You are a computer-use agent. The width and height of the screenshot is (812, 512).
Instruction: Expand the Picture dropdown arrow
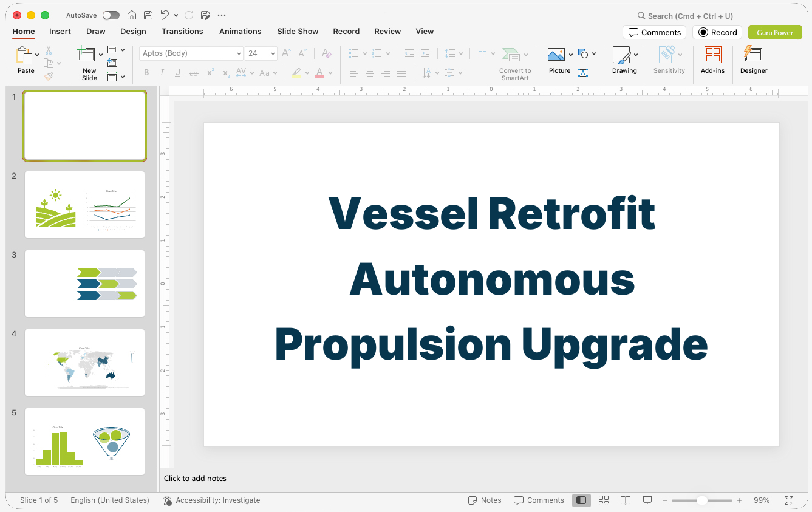pyautogui.click(x=571, y=55)
